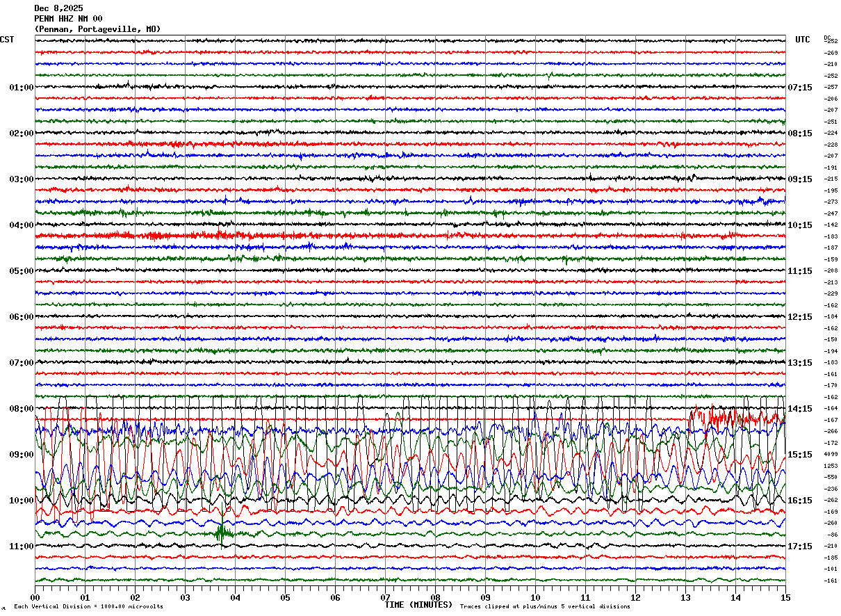Select the 02:00 CST time label
This screenshot has height=616, width=841.
coord(22,133)
